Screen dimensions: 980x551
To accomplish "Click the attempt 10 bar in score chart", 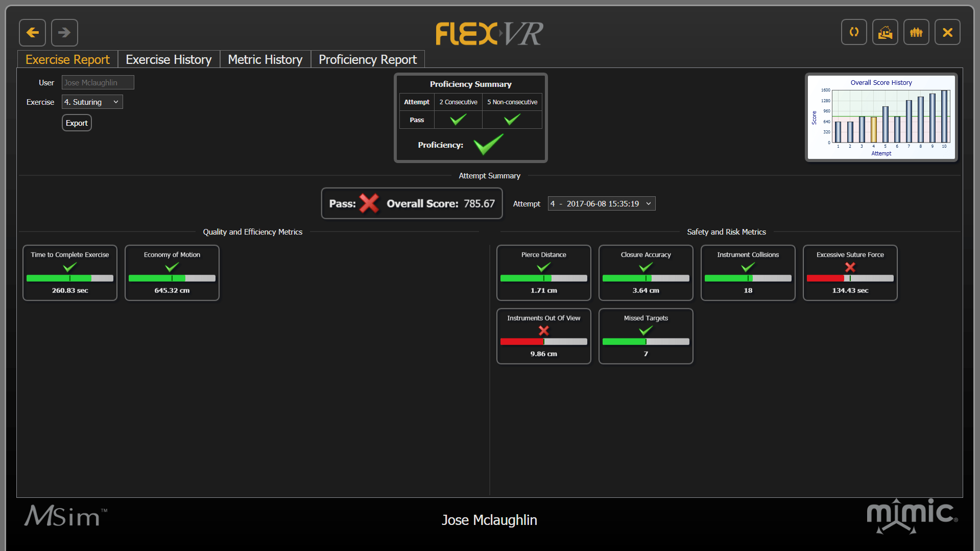I will pos(944,117).
